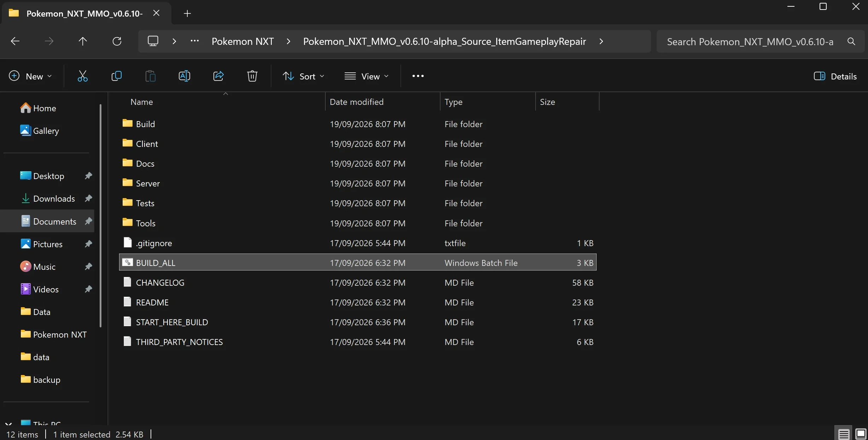Click the ItemGameplayRepair breadcrumb segment
868x440 pixels.
point(445,41)
